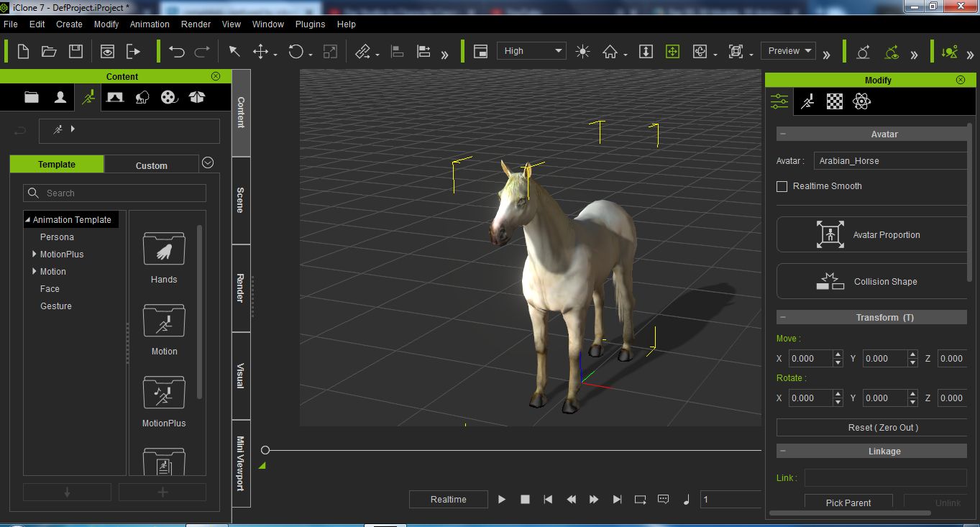Click the Undo arrow
Image resolution: width=980 pixels, height=527 pixels.
pyautogui.click(x=177, y=51)
